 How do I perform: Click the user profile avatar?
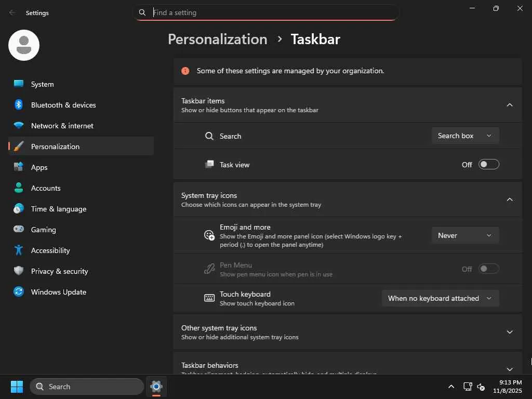[x=24, y=45]
